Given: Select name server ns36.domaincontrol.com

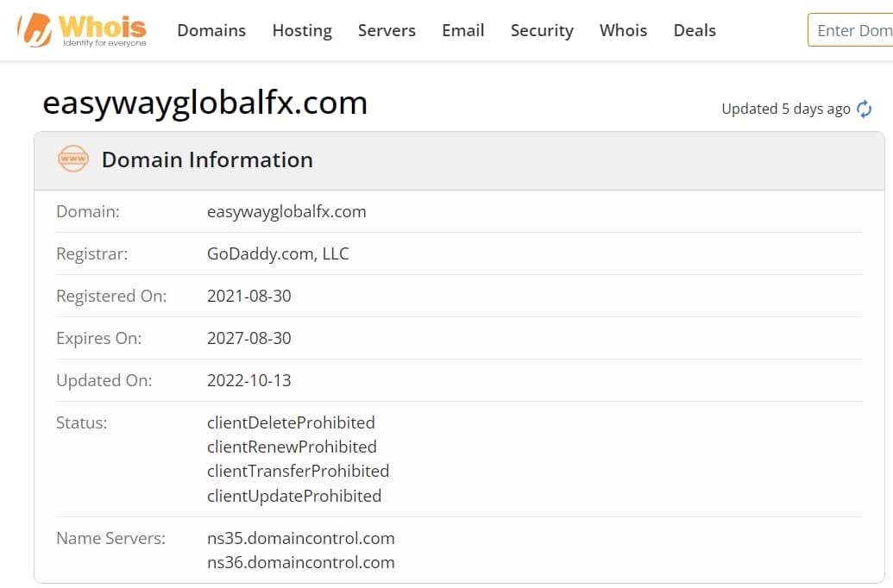Looking at the screenshot, I should tap(301, 562).
